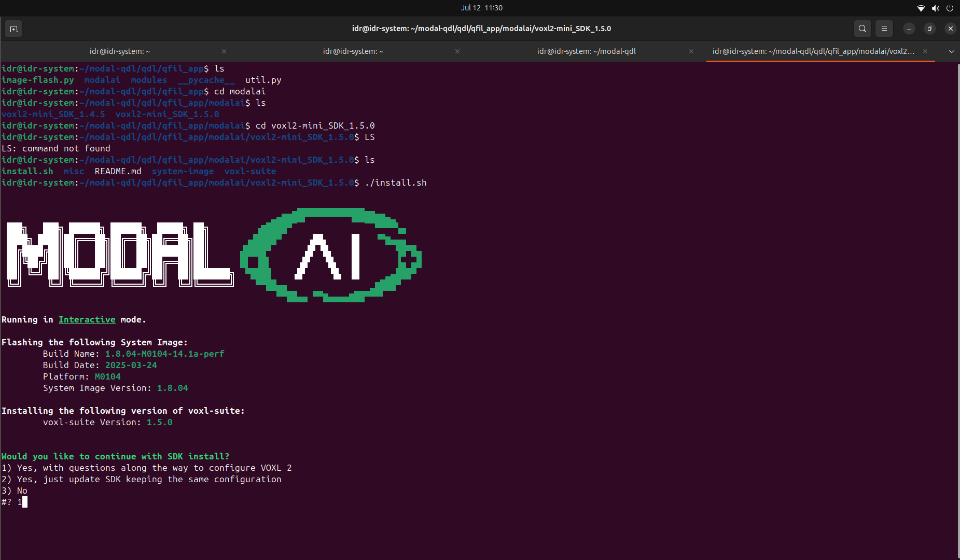Click the terminal window title text
This screenshot has height=560, width=960.
(481, 29)
